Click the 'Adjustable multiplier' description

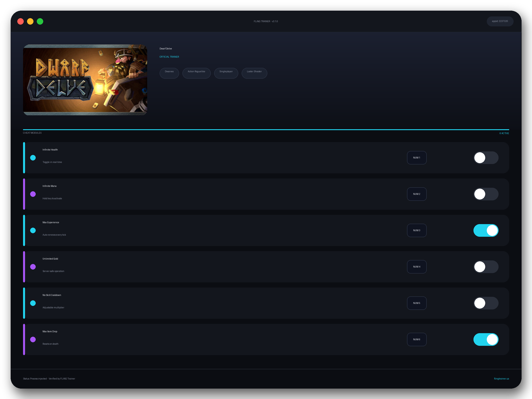53,307
